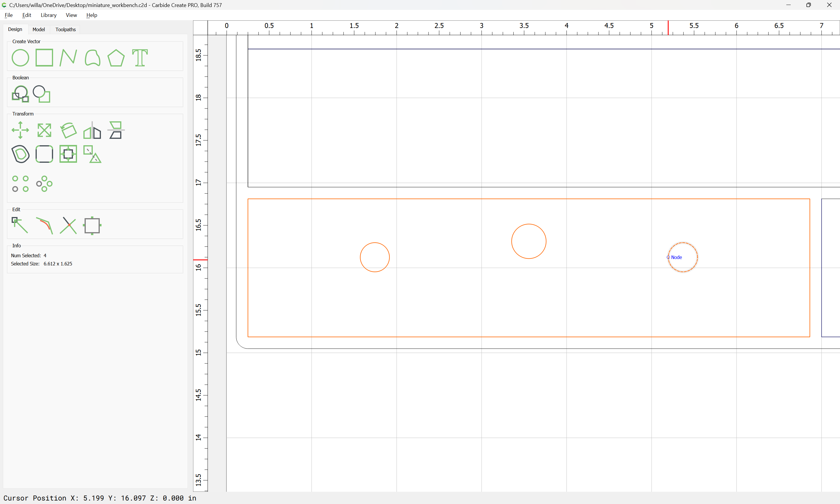Select the Rectangle vector tool
The height and width of the screenshot is (504, 840).
click(x=44, y=58)
